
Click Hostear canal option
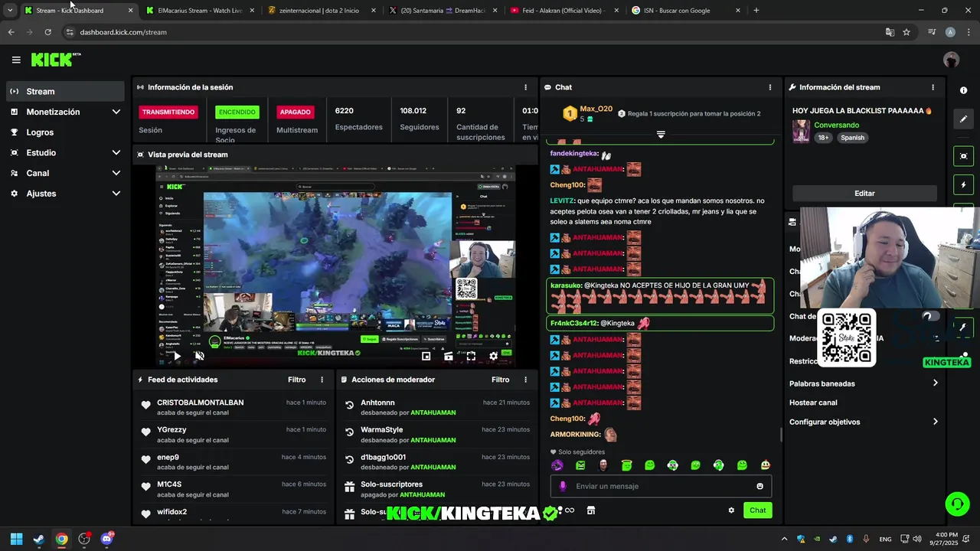click(813, 403)
